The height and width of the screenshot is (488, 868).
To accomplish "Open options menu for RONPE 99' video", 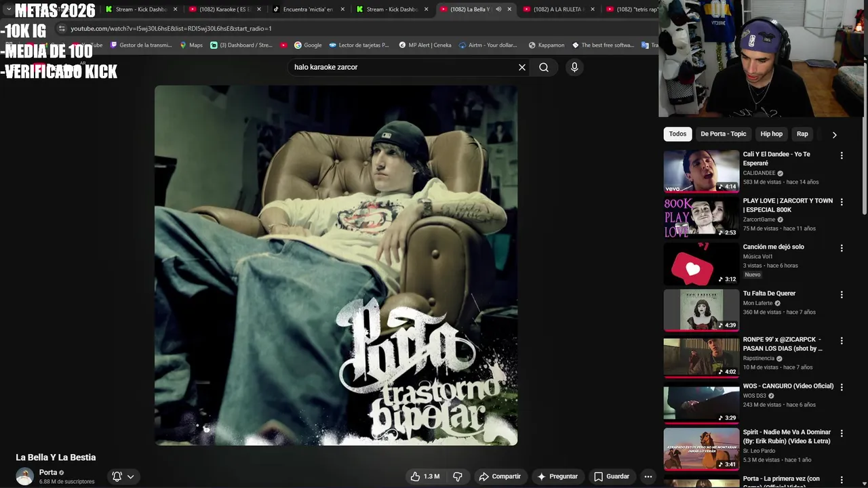I will click(842, 341).
